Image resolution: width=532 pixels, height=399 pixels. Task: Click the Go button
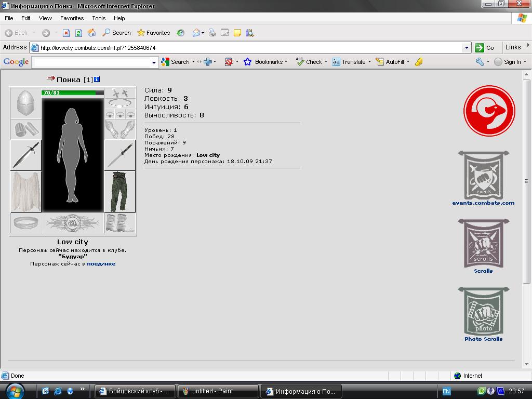pos(485,48)
